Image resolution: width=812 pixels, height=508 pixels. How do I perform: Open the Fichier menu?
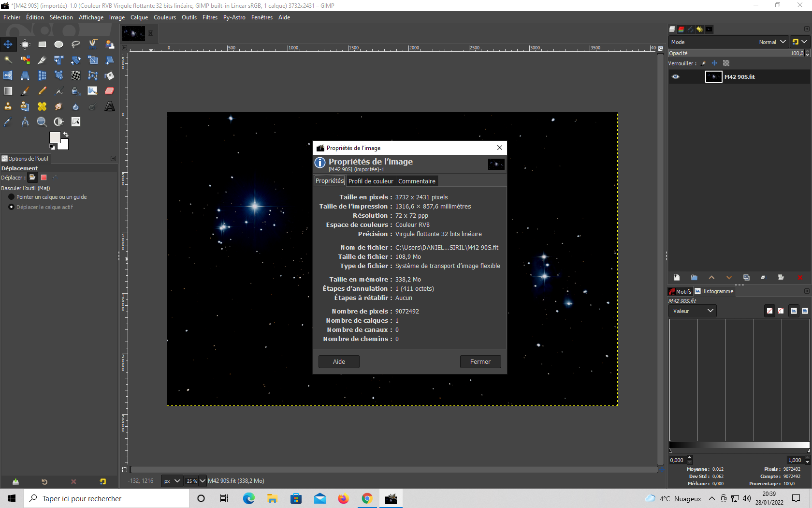pyautogui.click(x=12, y=17)
